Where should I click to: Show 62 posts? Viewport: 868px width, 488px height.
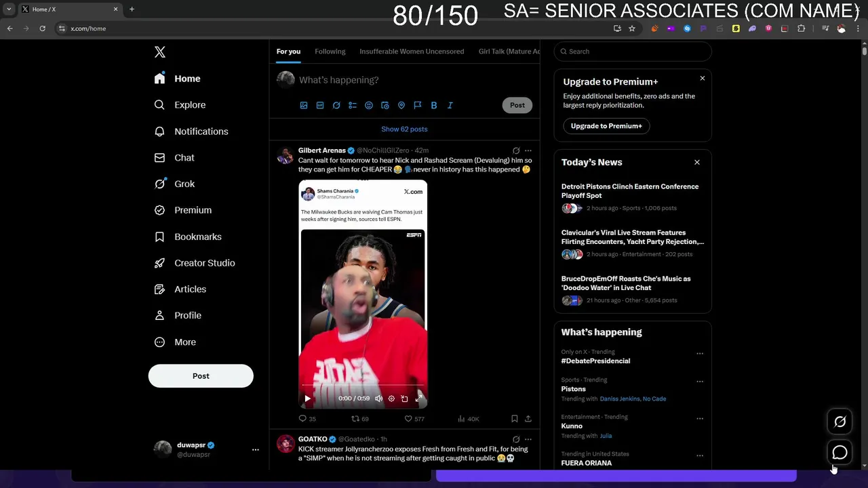(404, 129)
